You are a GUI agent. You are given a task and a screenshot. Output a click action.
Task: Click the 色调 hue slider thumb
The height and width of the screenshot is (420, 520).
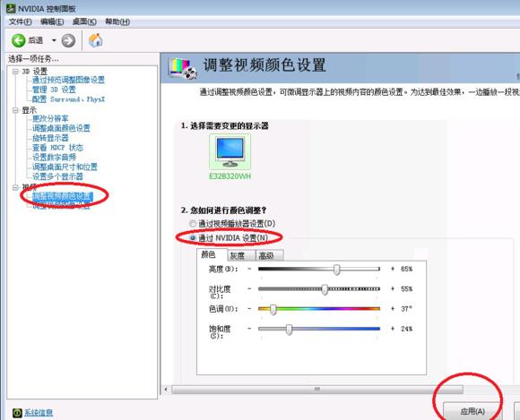[x=273, y=309]
